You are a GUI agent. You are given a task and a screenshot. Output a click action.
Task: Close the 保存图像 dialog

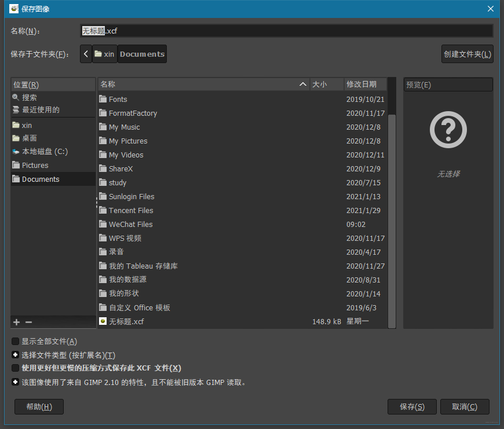(491, 9)
